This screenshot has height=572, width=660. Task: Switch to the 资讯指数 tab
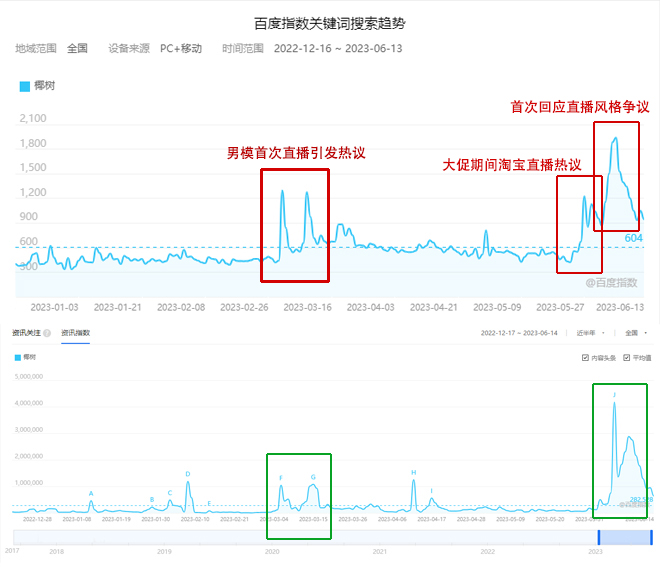point(75,333)
